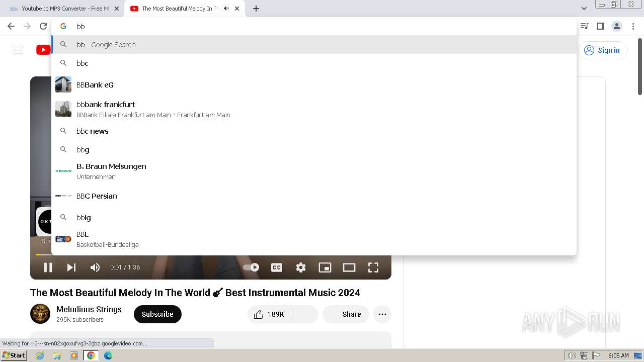The height and width of the screenshot is (362, 644).
Task: Open the Windows Start menu
Action: [x=14, y=355]
